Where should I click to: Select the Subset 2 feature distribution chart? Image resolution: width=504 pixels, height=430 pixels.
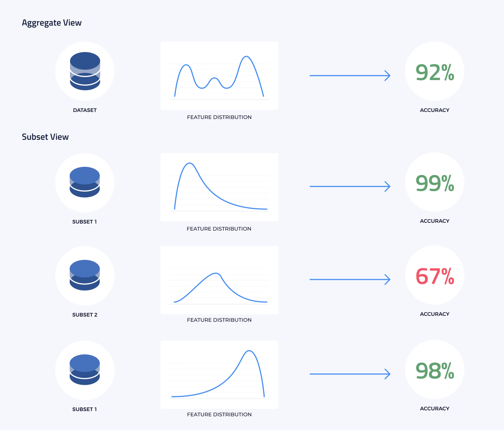pos(219,280)
